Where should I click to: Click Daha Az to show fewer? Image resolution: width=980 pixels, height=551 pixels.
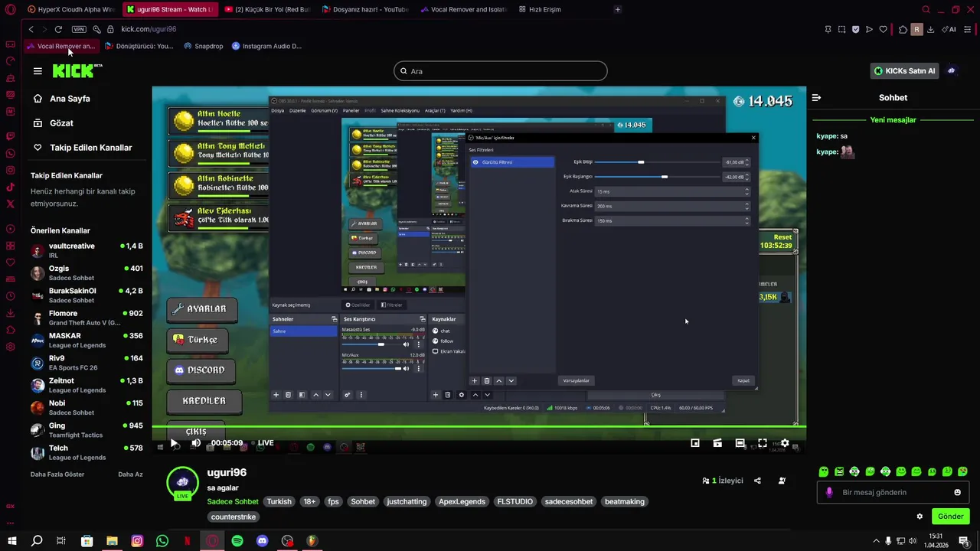130,474
